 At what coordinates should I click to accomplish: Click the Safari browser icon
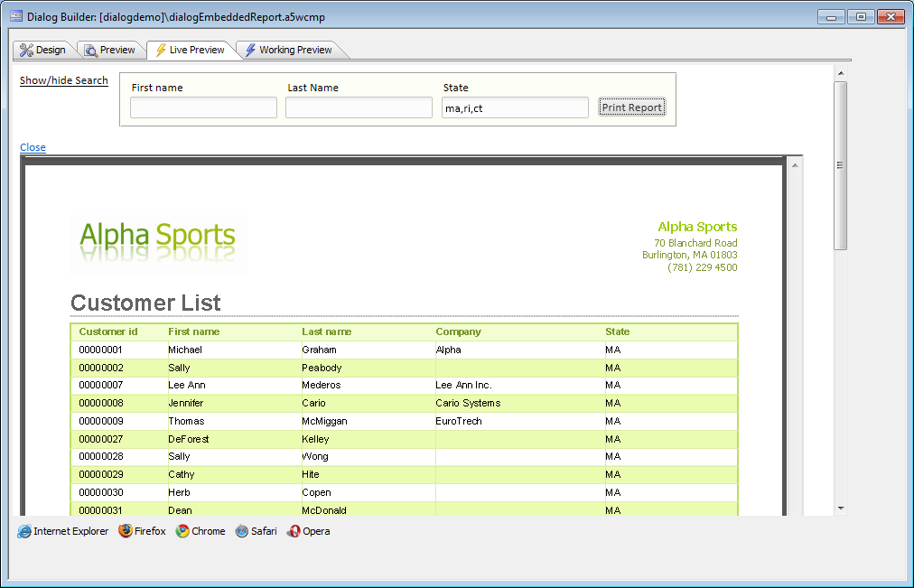(242, 531)
